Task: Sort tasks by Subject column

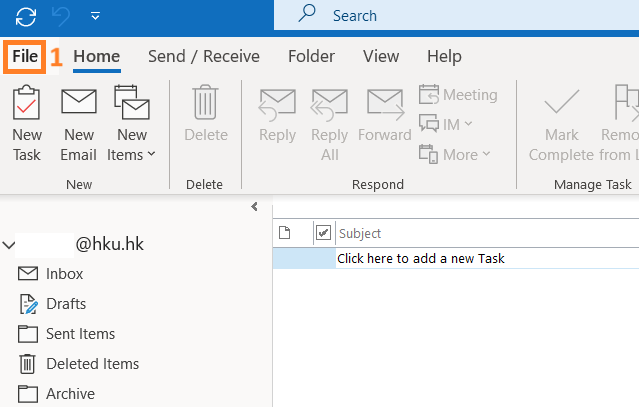Action: coord(360,233)
